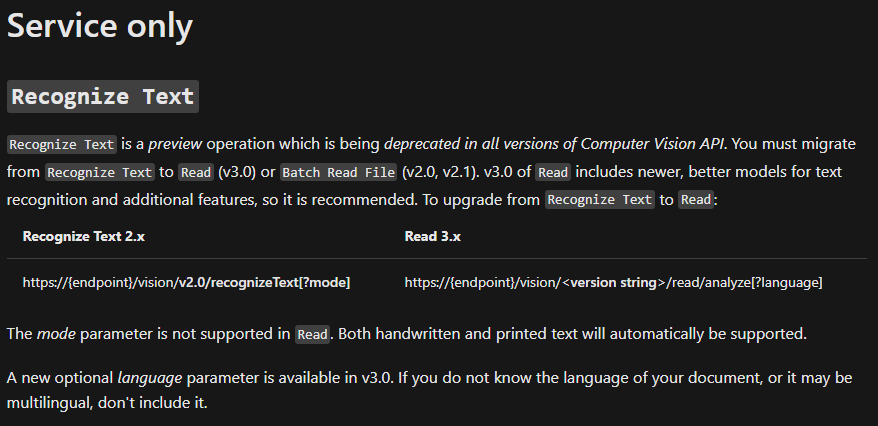The width and height of the screenshot is (878, 426).
Task: Click the "Read" code tag before the colon
Action: pos(696,199)
